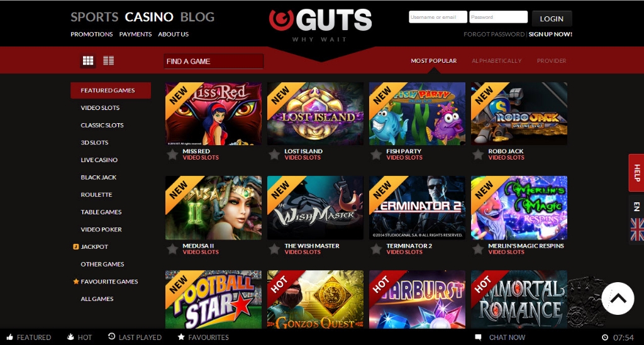Favourite Miss Red with star toggle

pyautogui.click(x=172, y=155)
